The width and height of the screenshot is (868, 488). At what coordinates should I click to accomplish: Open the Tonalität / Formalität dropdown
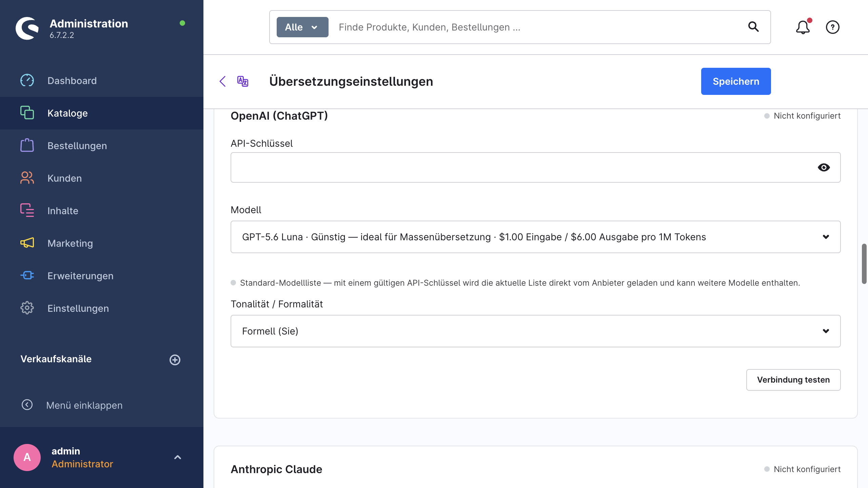coord(535,331)
